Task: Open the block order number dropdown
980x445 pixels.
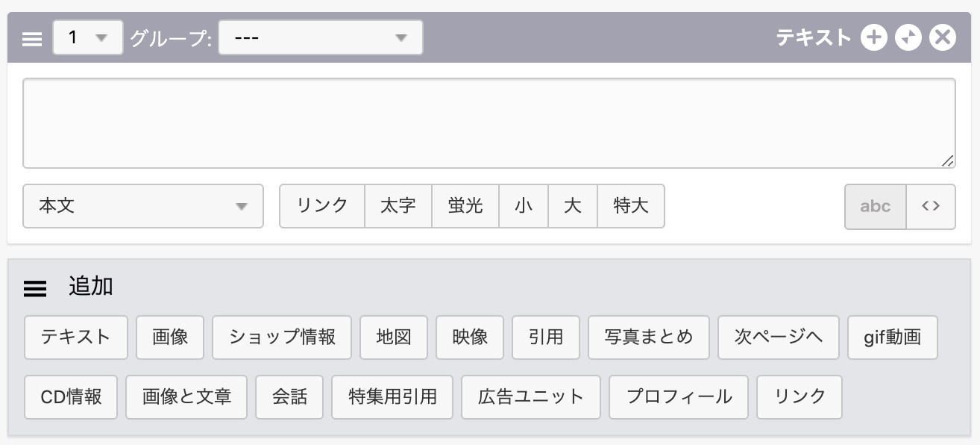Action: pos(88,37)
